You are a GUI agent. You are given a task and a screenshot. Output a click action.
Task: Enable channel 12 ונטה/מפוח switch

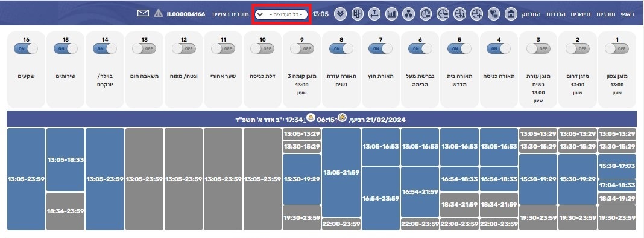(183, 48)
